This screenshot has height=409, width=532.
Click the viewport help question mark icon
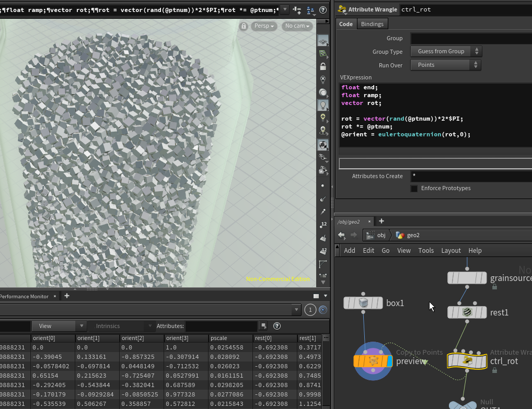(x=323, y=10)
